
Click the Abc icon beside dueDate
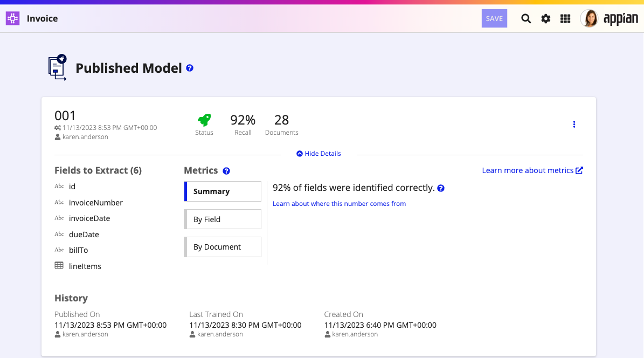tap(59, 234)
